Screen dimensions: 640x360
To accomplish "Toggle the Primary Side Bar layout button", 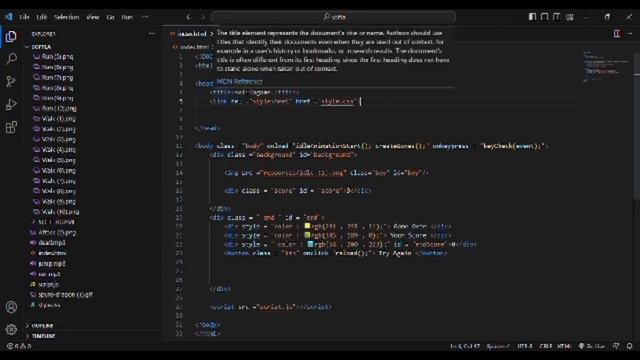I will tap(532, 17).
